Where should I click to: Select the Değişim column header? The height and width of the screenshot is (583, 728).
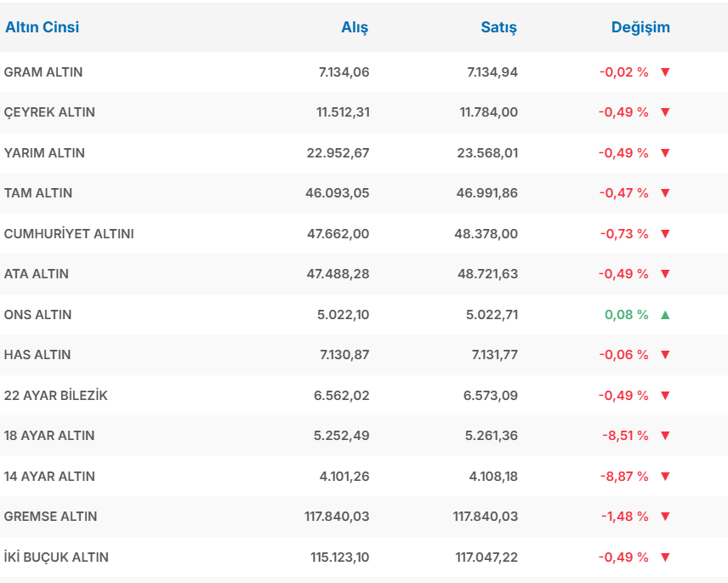coord(640,27)
